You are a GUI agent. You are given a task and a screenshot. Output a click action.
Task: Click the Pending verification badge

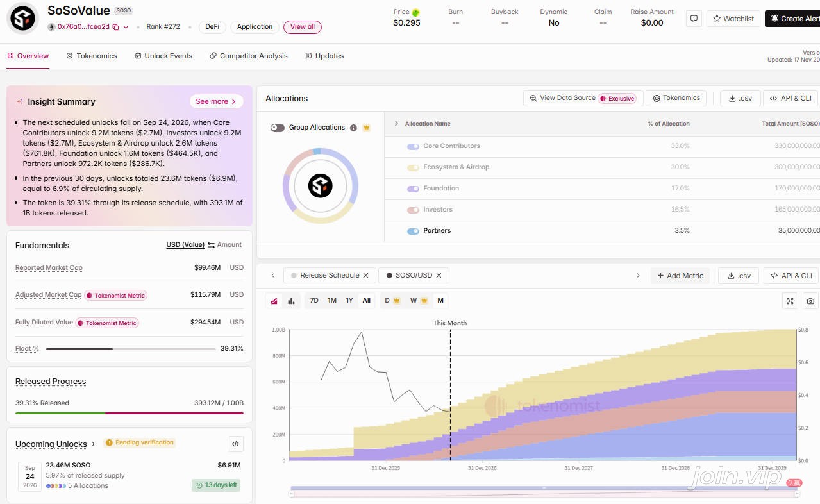tap(140, 442)
